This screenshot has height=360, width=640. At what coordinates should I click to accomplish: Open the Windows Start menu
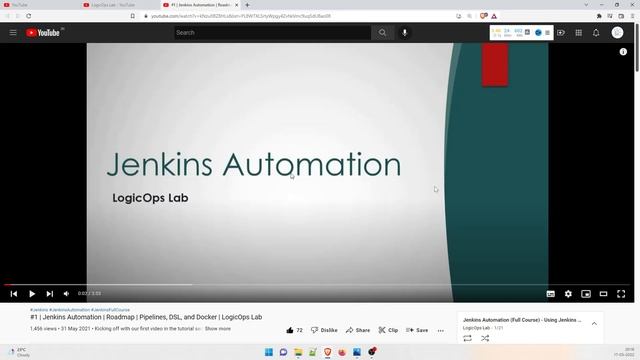(269, 352)
